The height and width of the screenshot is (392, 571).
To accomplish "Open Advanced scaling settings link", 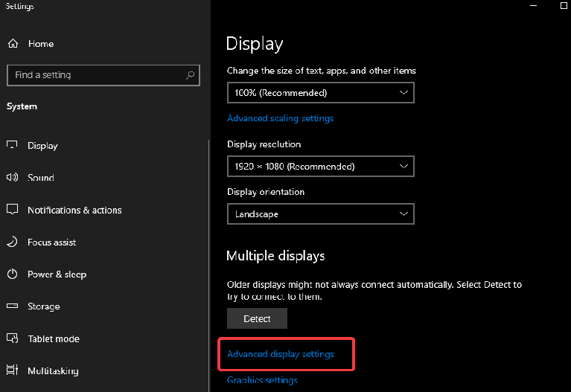I will click(280, 118).
